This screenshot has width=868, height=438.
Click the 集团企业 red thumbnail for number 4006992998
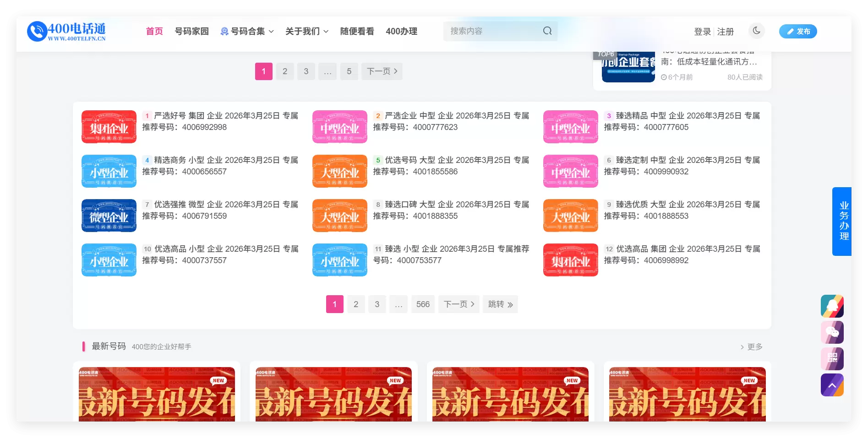point(109,127)
